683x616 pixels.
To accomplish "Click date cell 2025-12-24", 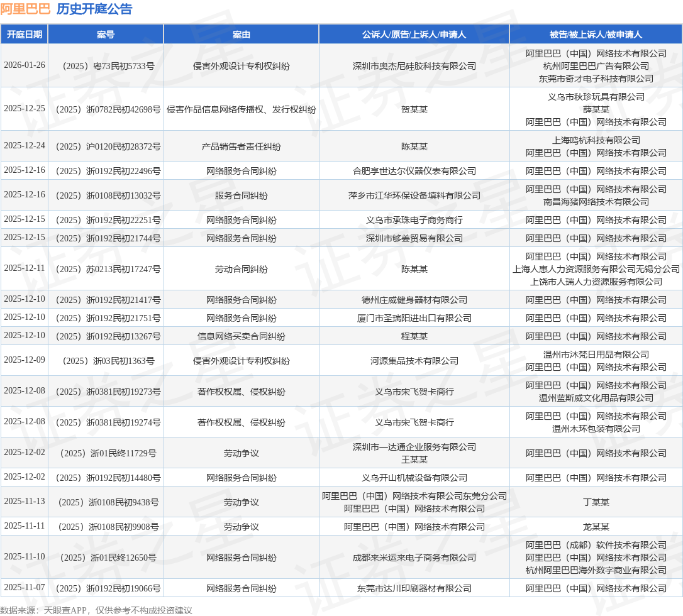I will [25, 146].
